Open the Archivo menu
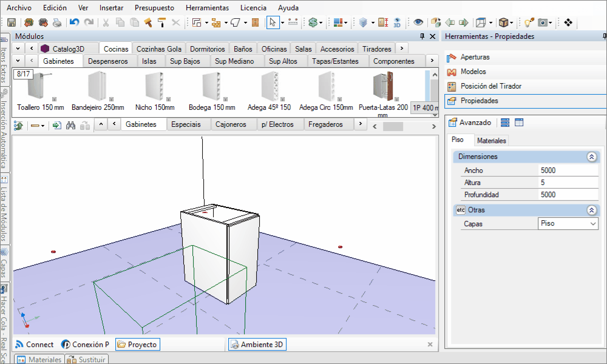 (x=19, y=8)
